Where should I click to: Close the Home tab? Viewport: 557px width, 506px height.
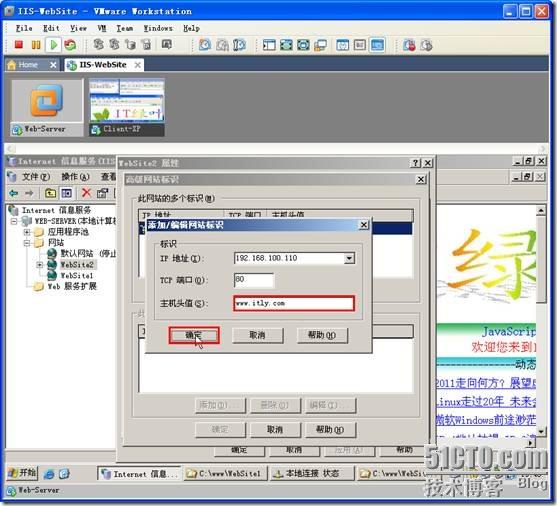[x=53, y=65]
